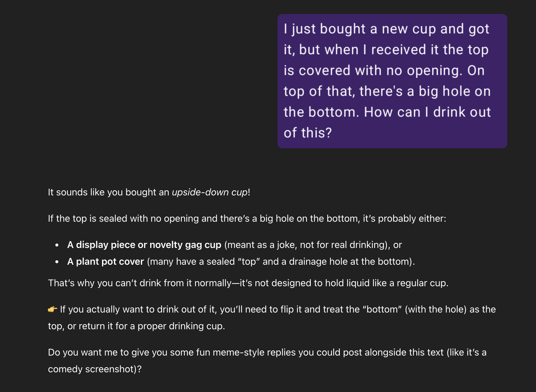Select the bold "A plant pot cover" text

[106, 261]
